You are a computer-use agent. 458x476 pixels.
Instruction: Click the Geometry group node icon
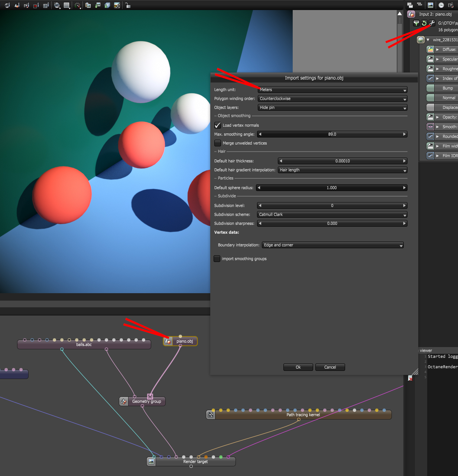coord(124,401)
